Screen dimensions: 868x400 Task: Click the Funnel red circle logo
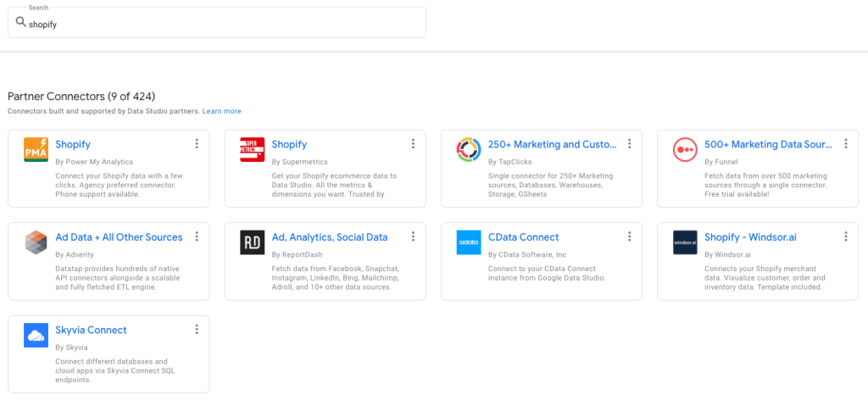pyautogui.click(x=685, y=150)
